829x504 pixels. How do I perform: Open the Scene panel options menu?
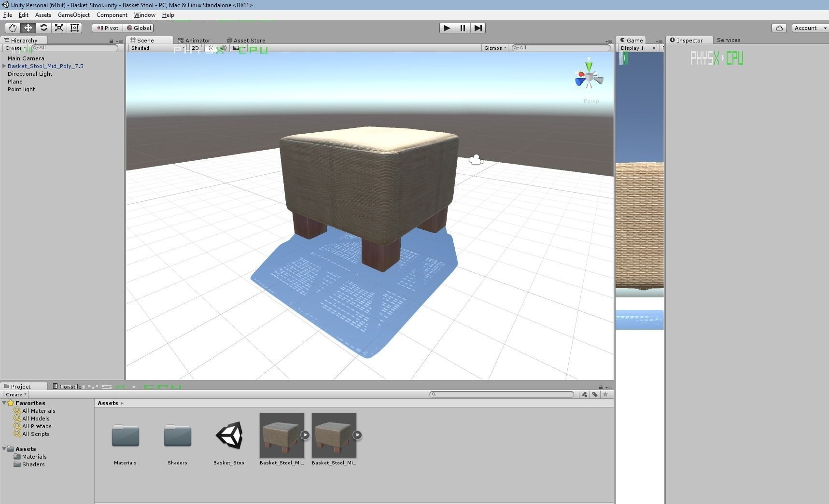(x=608, y=41)
